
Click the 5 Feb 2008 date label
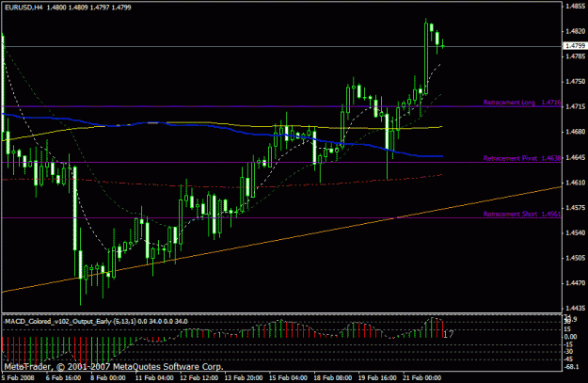click(18, 377)
